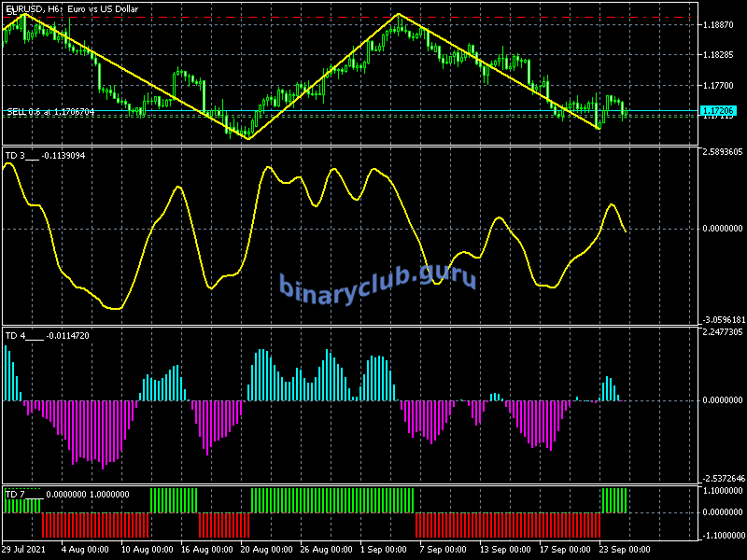Click the binaryclub.guru watermark text
Viewport: 747px width, 560px height.
[x=377, y=281]
